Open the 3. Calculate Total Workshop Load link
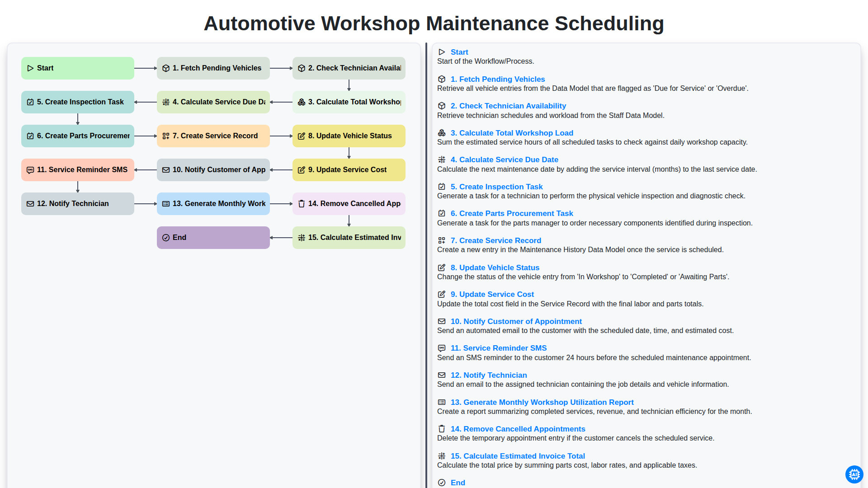Image resolution: width=868 pixels, height=488 pixels. pos(512,133)
